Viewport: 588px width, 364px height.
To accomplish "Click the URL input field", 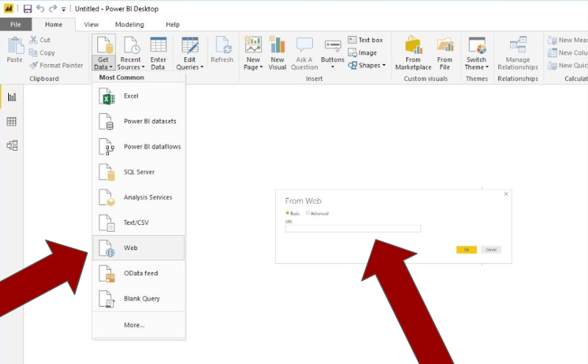I will (353, 229).
